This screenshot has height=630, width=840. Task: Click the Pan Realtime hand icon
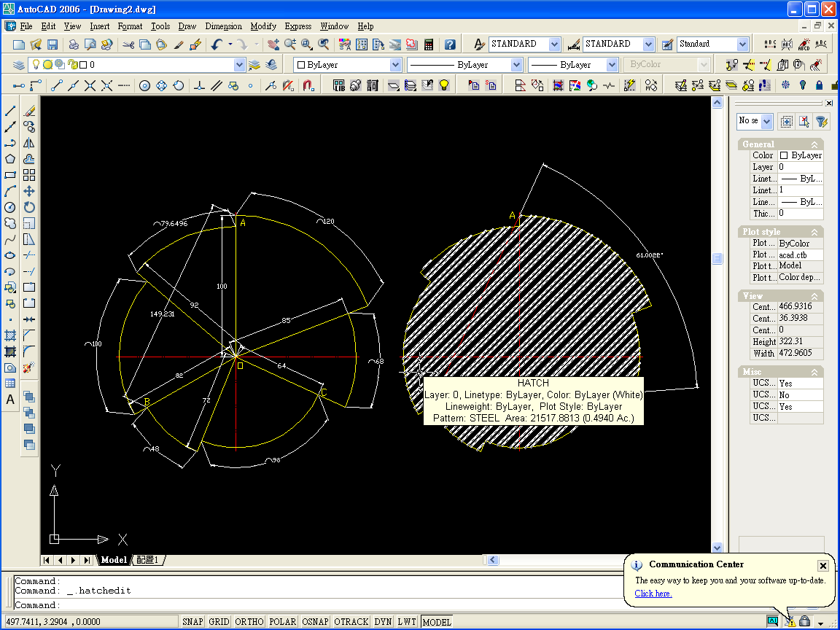click(x=273, y=44)
